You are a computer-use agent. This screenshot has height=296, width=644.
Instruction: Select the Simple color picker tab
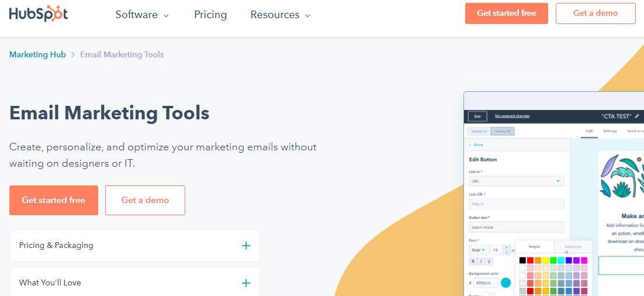[534, 247]
